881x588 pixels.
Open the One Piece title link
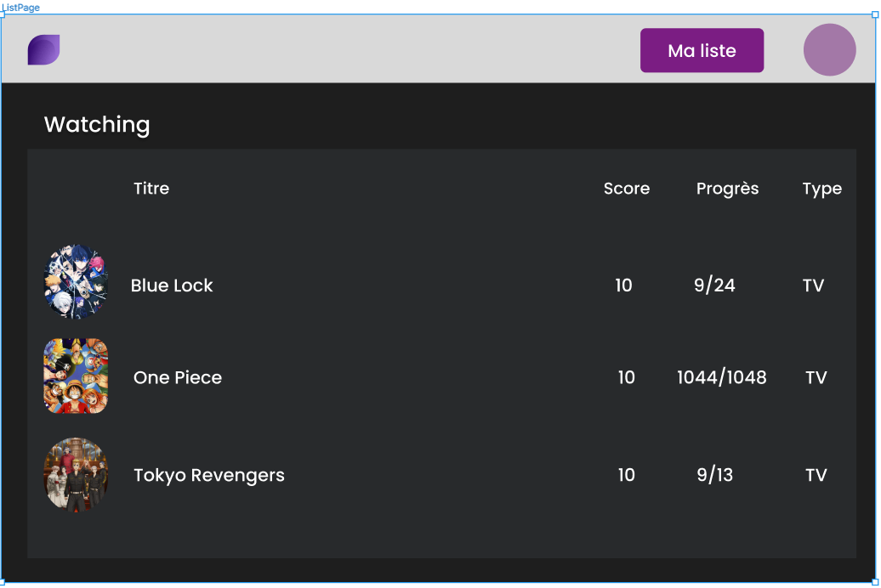[x=178, y=377]
